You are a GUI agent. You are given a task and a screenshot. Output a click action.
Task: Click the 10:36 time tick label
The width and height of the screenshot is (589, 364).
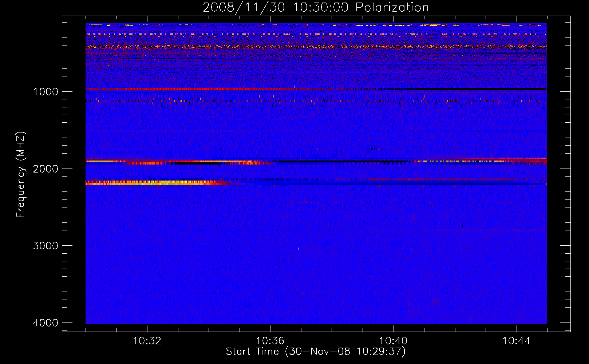(270, 341)
